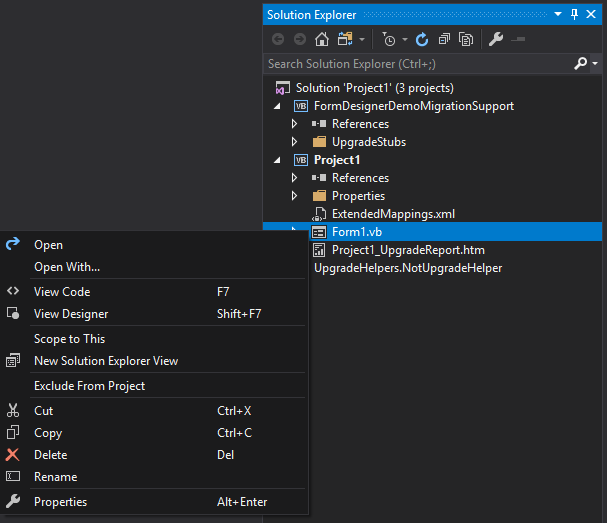The width and height of the screenshot is (607, 523).
Task: Click the report icon of Project1_UpgradeReport.htm
Action: 319,250
